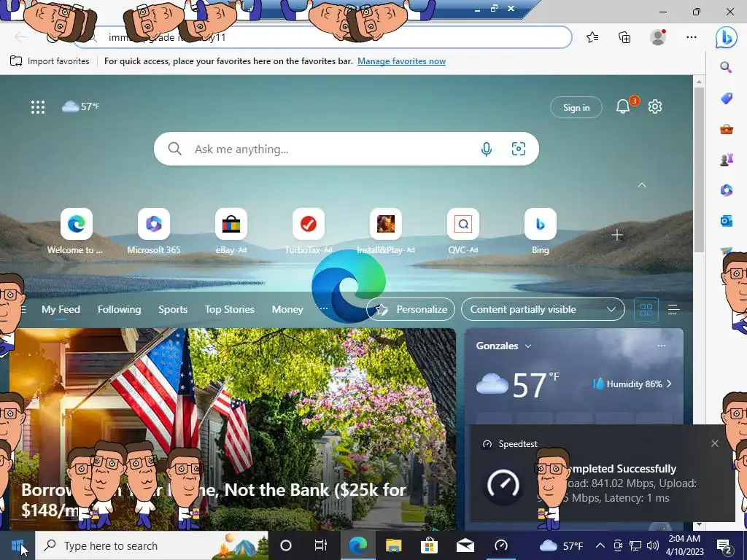This screenshot has width=747, height=560.
Task: Add a new quick link with plus
Action: click(617, 235)
